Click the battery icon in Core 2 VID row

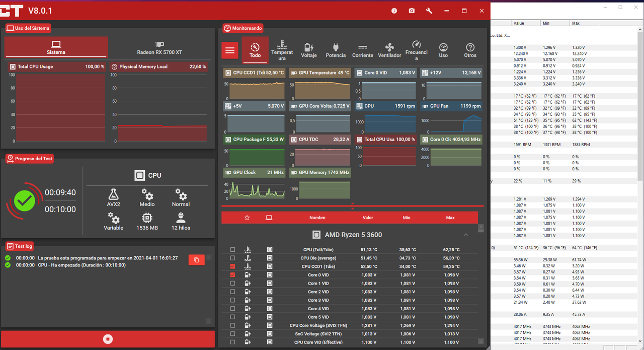pyautogui.click(x=248, y=292)
